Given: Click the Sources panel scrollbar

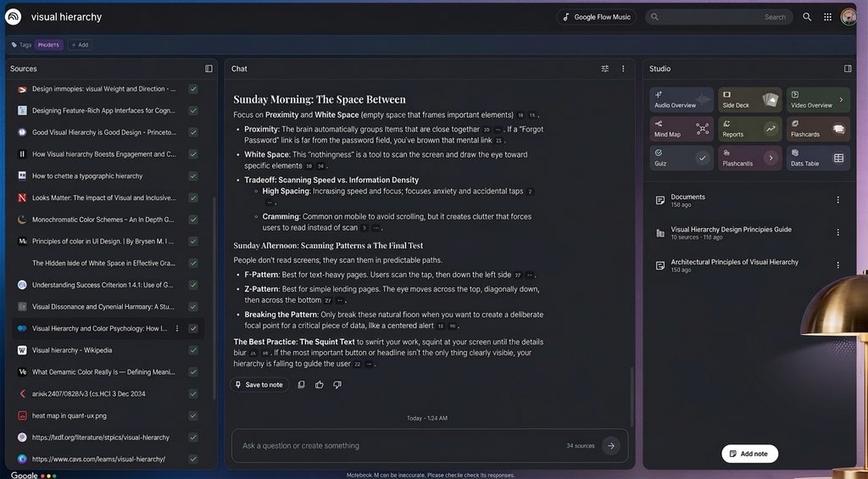Looking at the screenshot, I should pyautogui.click(x=214, y=298).
